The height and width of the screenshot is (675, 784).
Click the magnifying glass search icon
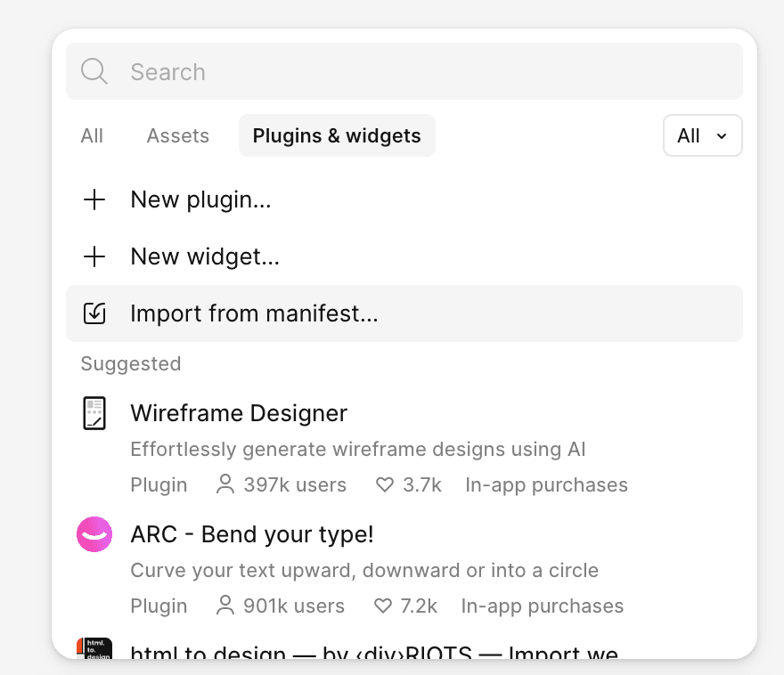(94, 71)
